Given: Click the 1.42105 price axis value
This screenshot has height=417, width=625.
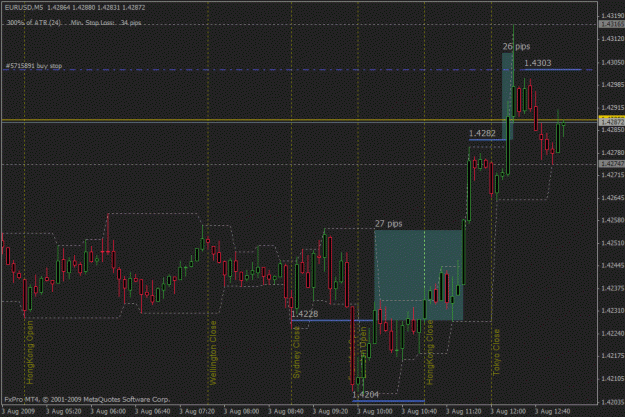Looking at the screenshot, I should click(612, 378).
